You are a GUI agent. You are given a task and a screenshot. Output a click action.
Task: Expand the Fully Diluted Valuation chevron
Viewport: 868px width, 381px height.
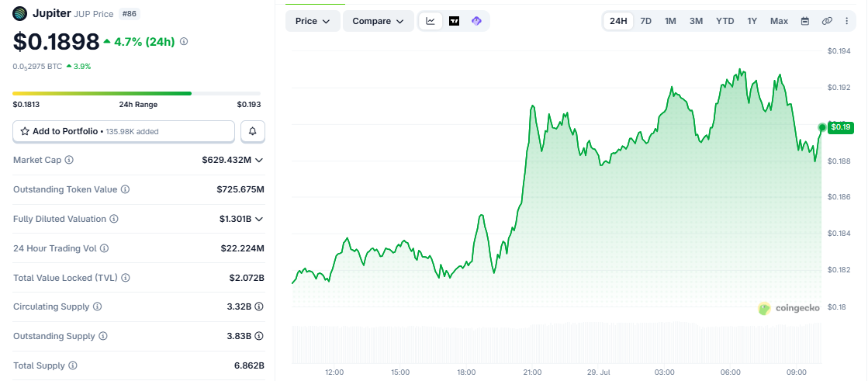tap(258, 219)
